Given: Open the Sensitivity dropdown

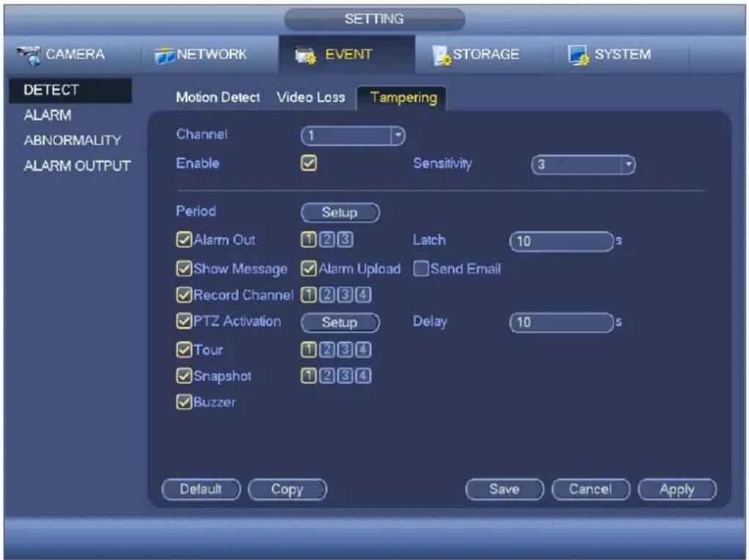Looking at the screenshot, I should tap(583, 165).
